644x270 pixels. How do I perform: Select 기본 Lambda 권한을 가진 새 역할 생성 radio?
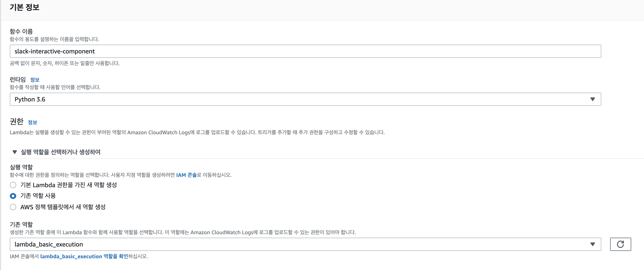[x=13, y=185]
